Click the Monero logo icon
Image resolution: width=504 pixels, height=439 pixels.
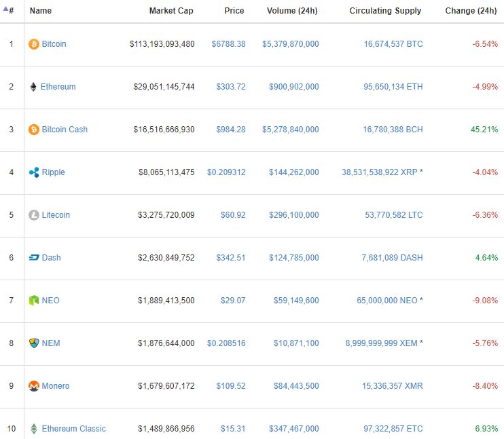pyautogui.click(x=34, y=385)
